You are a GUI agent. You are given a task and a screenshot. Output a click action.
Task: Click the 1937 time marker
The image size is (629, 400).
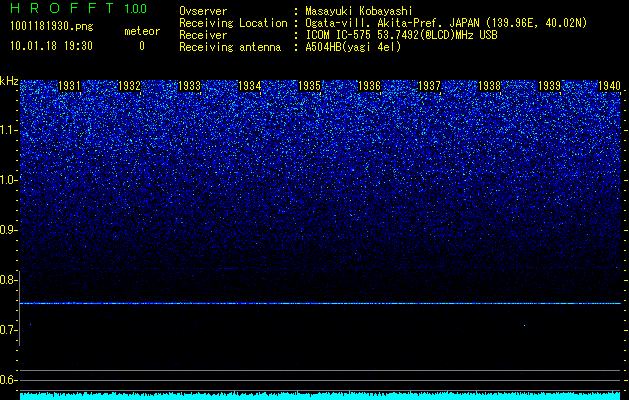tap(430, 85)
